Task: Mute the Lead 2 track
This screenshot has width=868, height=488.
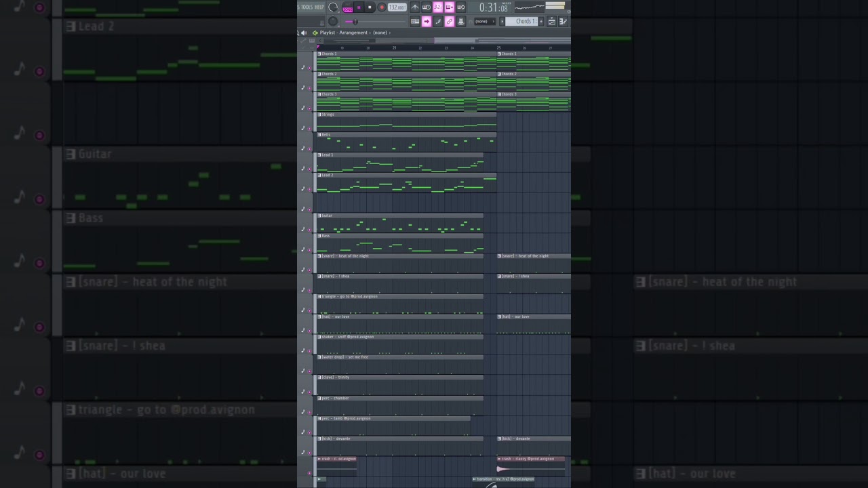Action: tap(310, 190)
